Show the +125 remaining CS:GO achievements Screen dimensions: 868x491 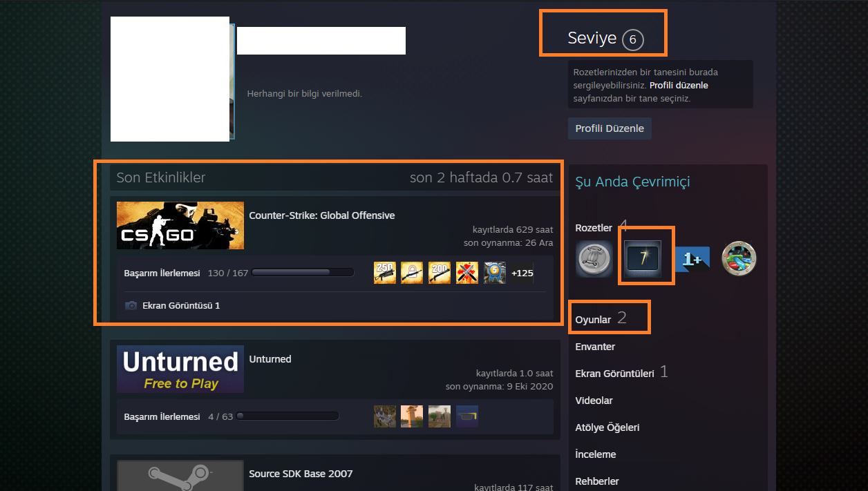pyautogui.click(x=522, y=273)
